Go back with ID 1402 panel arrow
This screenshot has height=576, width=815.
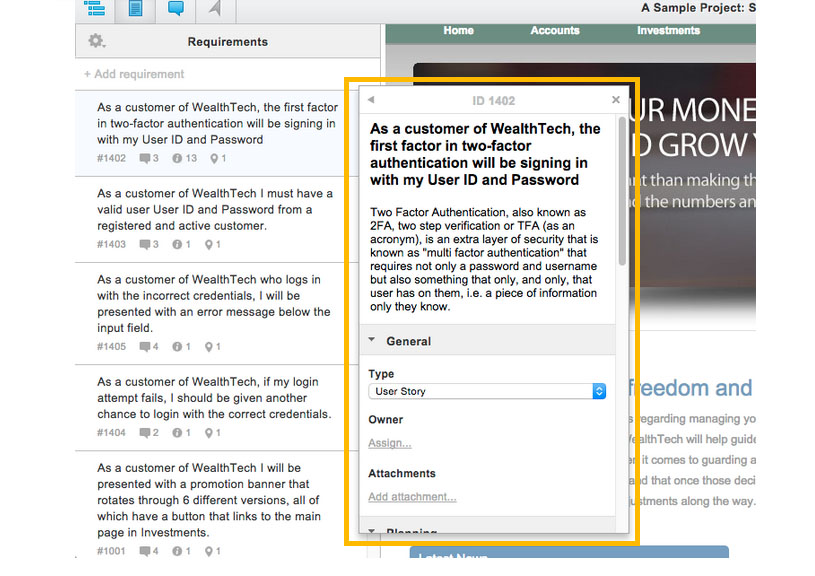(371, 99)
